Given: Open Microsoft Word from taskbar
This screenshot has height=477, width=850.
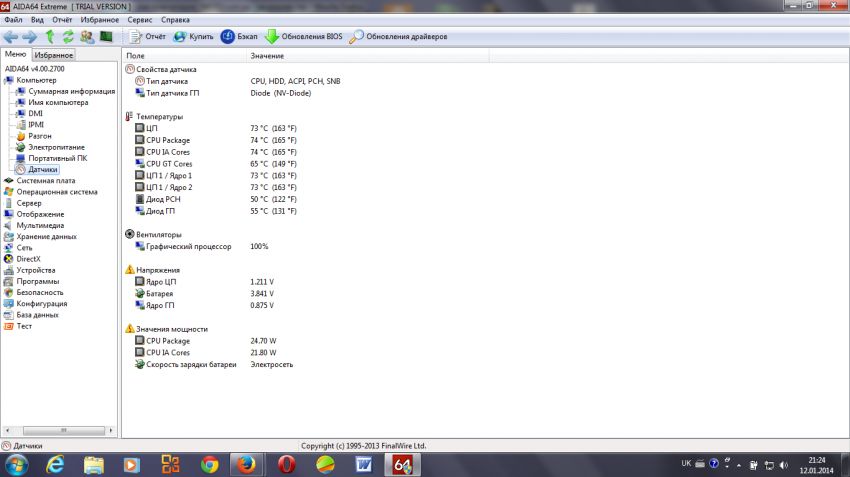Looking at the screenshot, I should 364,465.
